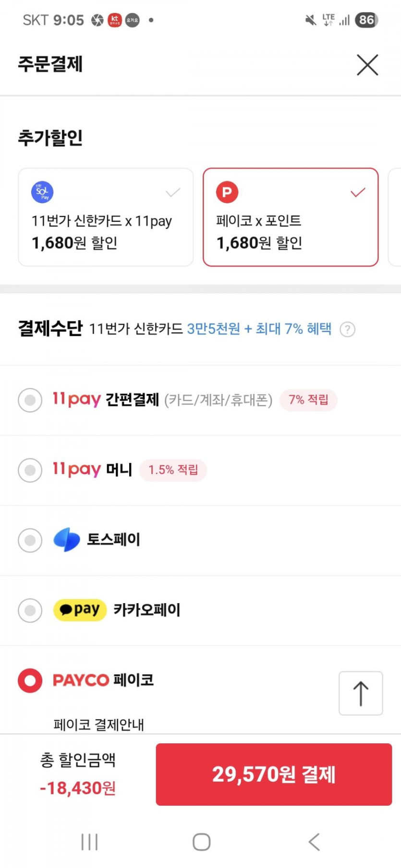Screen dimensions: 401x868
Task: Select 11번가 신한카드 x 11pay discount card
Action: point(106,217)
